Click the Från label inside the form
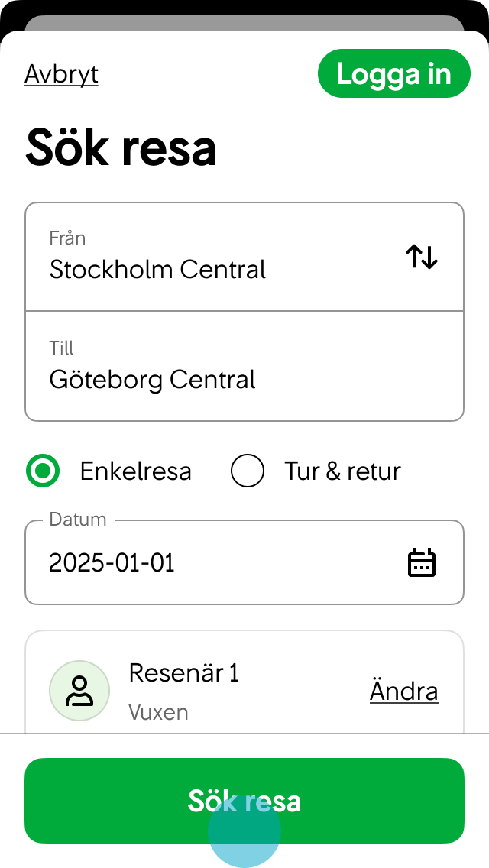Viewport: 489px width, 868px height. tap(68, 238)
